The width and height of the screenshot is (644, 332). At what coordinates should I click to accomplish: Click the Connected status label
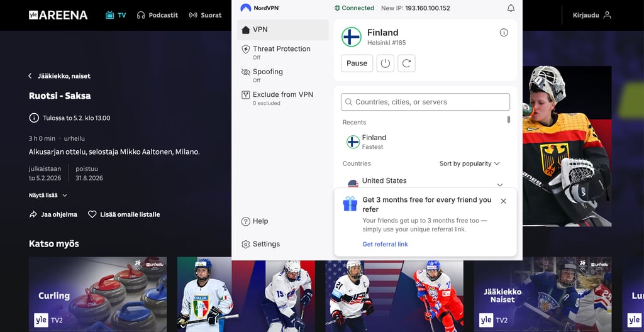pos(354,8)
